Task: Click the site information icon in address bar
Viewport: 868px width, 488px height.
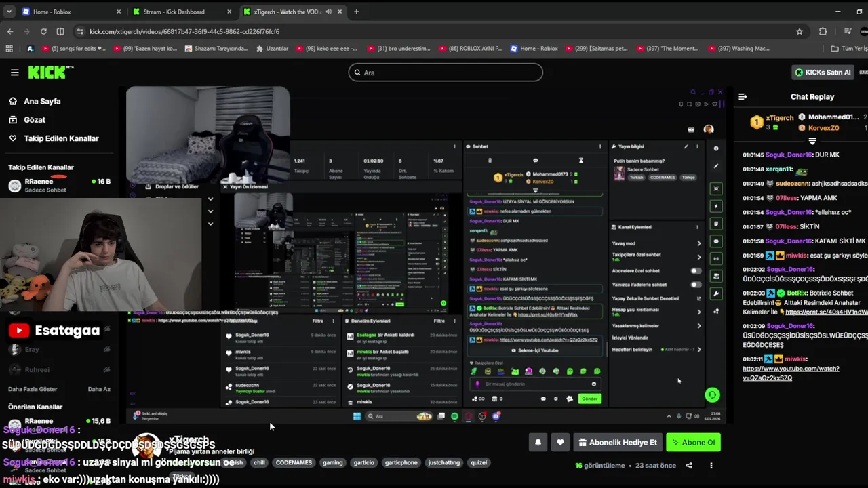Action: click(x=81, y=31)
